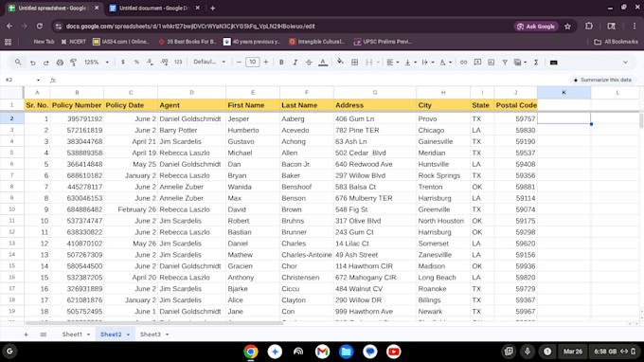Click Summarize this data button
This screenshot has width=644, height=362.
pos(602,80)
